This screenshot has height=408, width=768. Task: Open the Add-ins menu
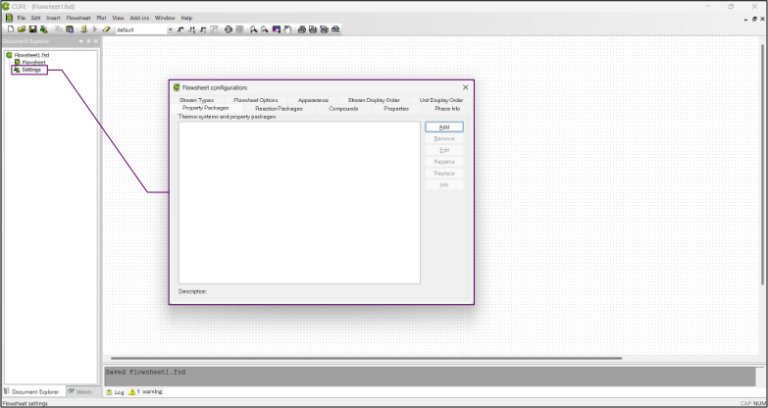point(140,18)
